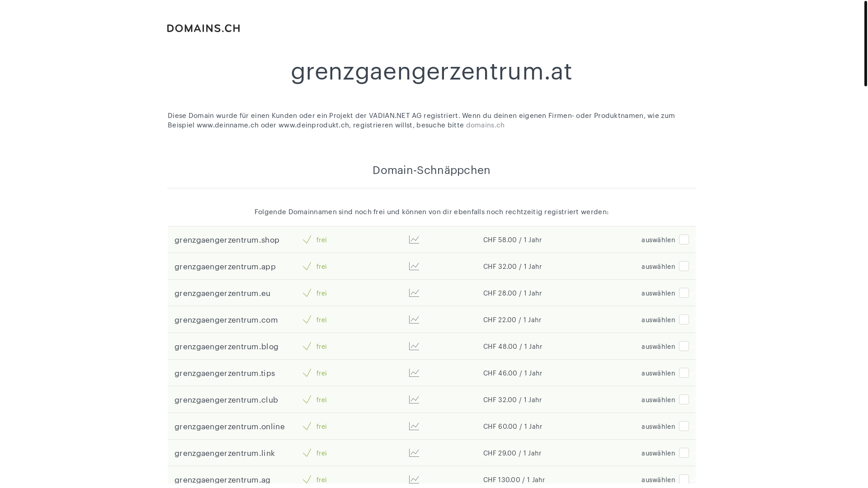Screen dimensions: 868x488
Task: Open price chart icon for grenzgaengerzentrum.shop
Action: coord(414,239)
